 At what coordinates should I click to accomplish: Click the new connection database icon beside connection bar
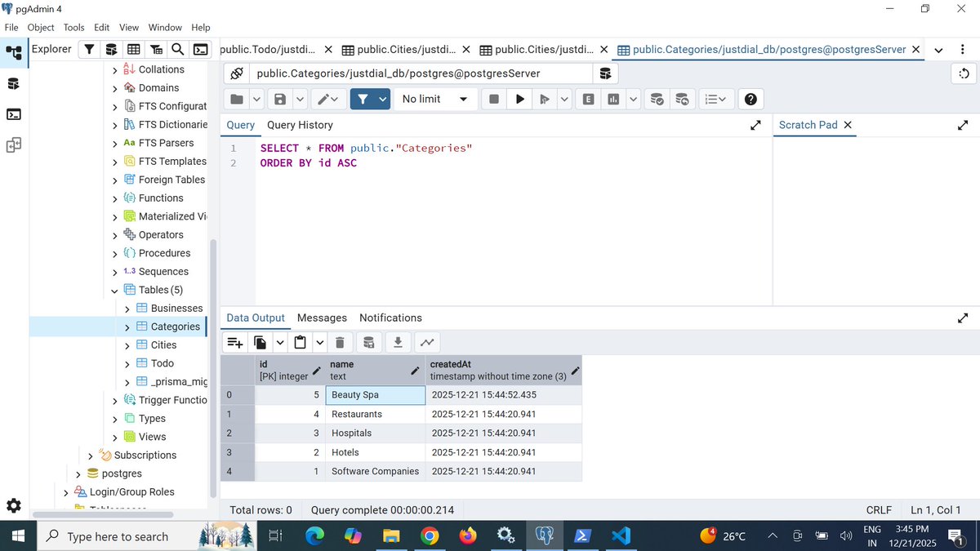tap(605, 73)
